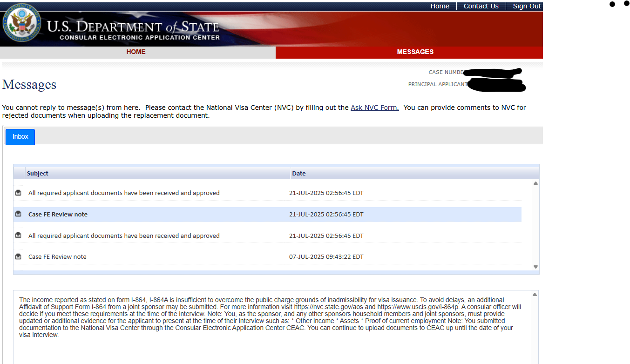Click the Sign Out link
The width and height of the screenshot is (630, 364).
pyautogui.click(x=527, y=6)
